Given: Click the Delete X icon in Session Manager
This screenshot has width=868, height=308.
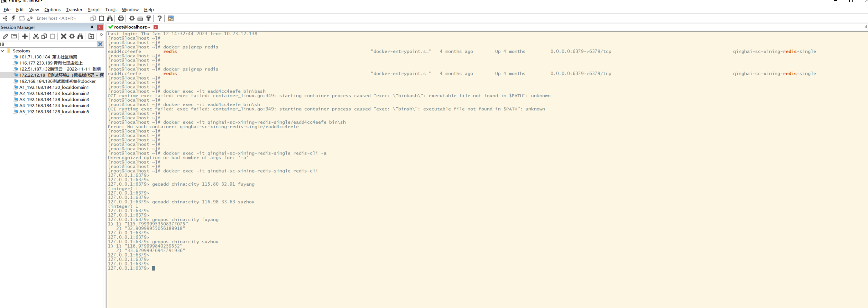Looking at the screenshot, I should 64,36.
